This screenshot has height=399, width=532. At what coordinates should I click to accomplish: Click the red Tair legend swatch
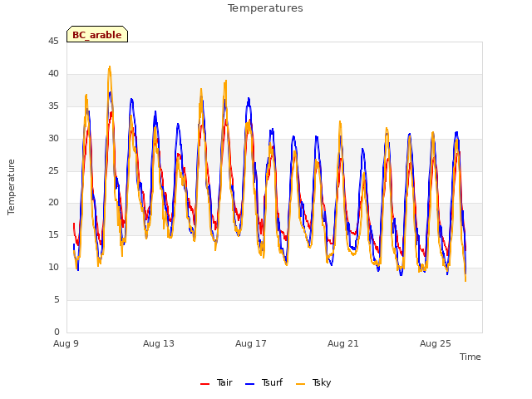205,384
